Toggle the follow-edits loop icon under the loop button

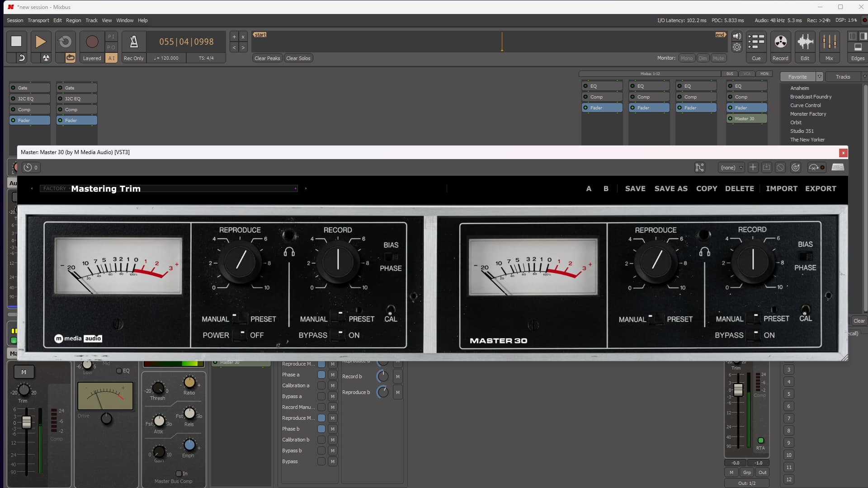[70, 58]
